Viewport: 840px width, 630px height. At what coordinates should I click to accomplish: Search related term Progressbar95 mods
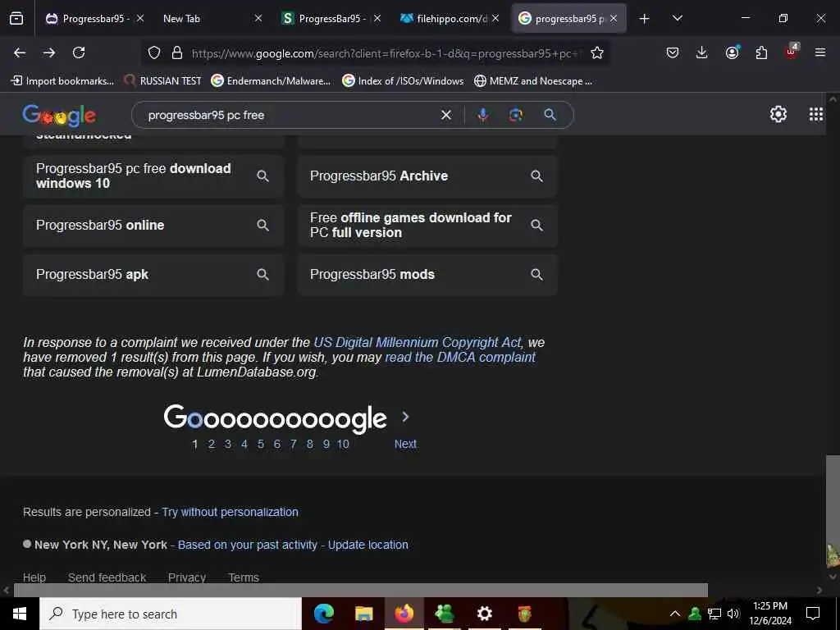[x=427, y=274]
